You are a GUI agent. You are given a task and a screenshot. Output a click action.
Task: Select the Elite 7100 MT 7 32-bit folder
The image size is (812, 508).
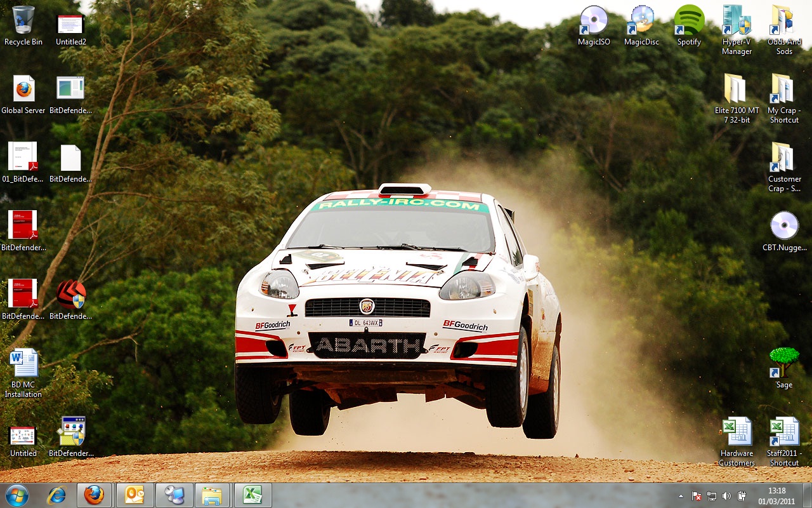(737, 99)
